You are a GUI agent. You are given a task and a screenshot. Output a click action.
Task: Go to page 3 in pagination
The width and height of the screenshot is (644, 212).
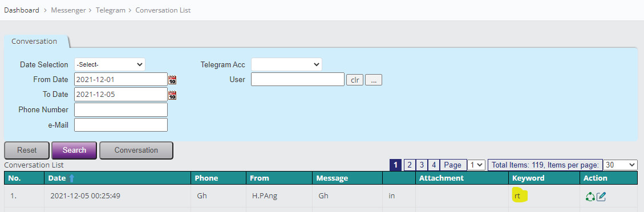(422, 165)
